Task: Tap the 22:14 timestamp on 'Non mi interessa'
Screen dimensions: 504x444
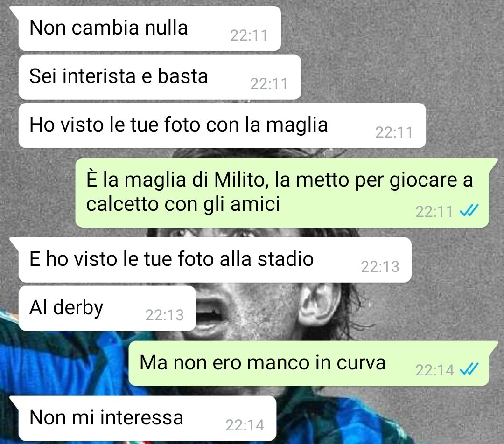Action: coord(245,425)
